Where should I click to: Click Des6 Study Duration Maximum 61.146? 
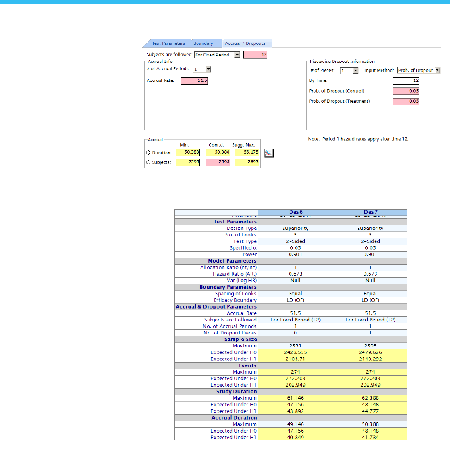[295, 398]
